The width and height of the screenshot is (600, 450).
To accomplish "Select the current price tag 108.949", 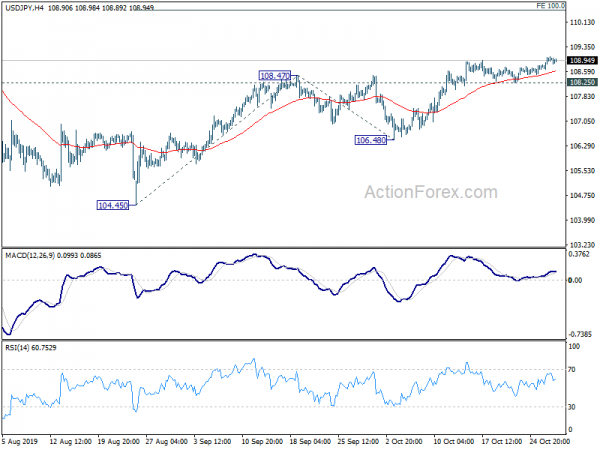I will point(582,60).
